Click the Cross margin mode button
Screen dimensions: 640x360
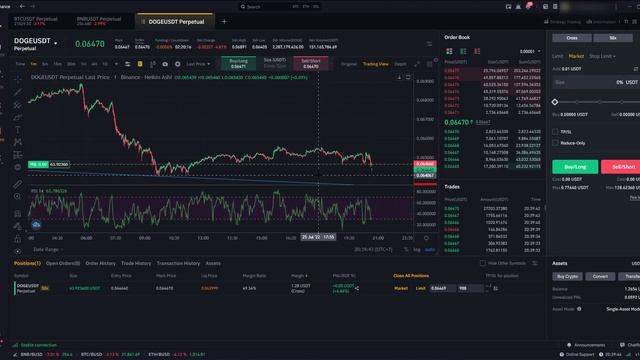(x=572, y=38)
